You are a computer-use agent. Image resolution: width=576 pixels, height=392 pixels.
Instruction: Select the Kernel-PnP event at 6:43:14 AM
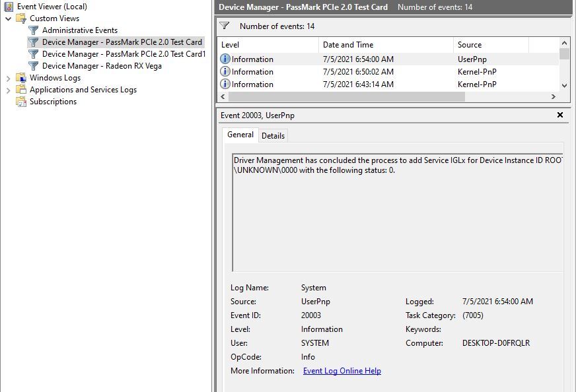coord(388,84)
